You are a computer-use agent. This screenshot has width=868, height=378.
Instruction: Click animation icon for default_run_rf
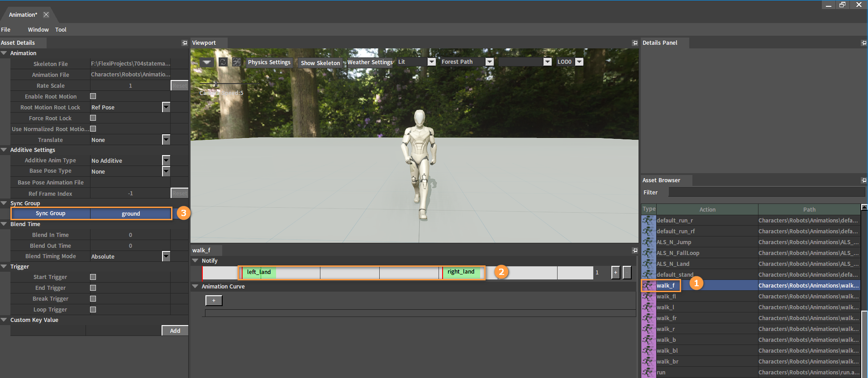[649, 231]
